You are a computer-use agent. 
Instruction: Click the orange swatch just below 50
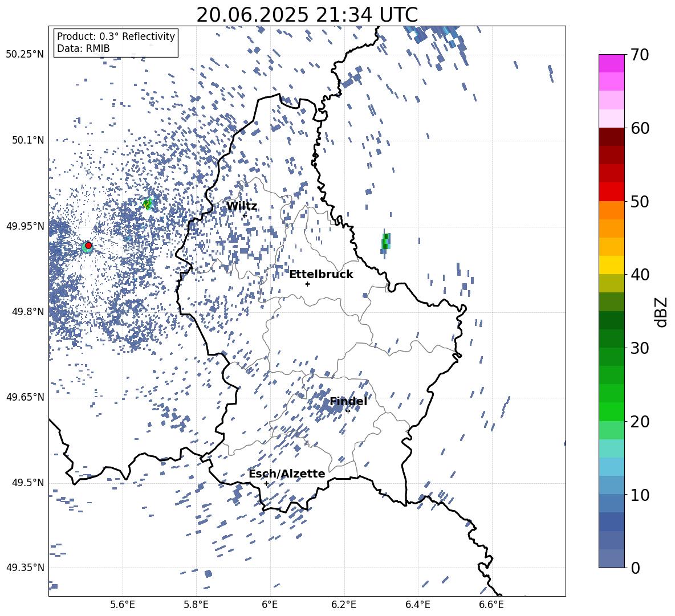coord(611,210)
